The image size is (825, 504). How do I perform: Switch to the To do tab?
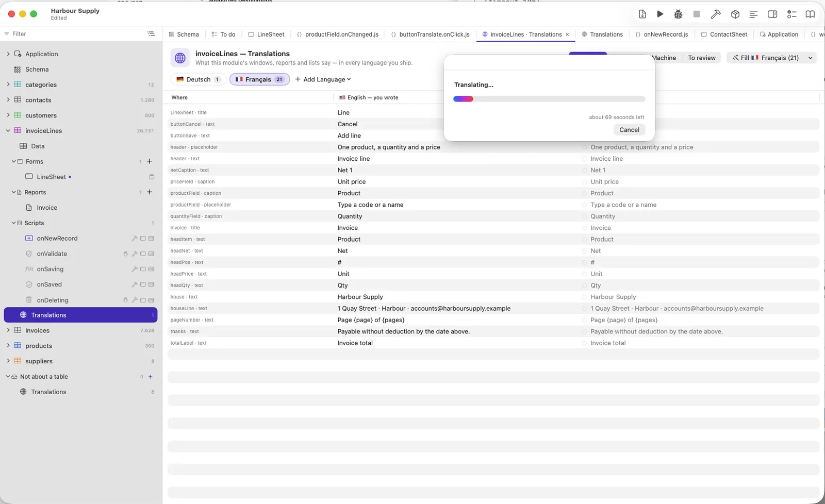pyautogui.click(x=223, y=35)
